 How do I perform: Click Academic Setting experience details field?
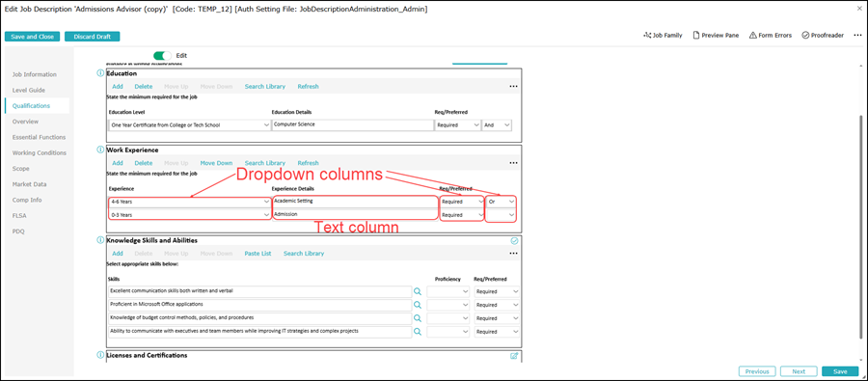pyautogui.click(x=355, y=202)
